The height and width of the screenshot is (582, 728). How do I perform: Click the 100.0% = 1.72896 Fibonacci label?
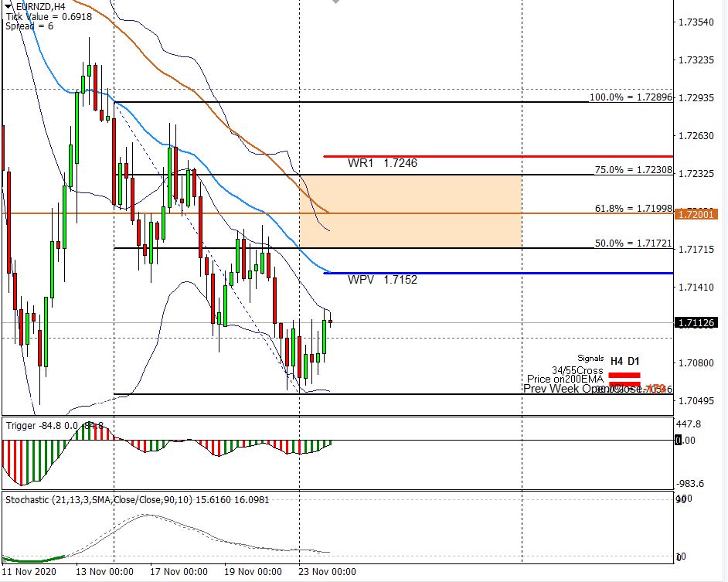point(631,97)
